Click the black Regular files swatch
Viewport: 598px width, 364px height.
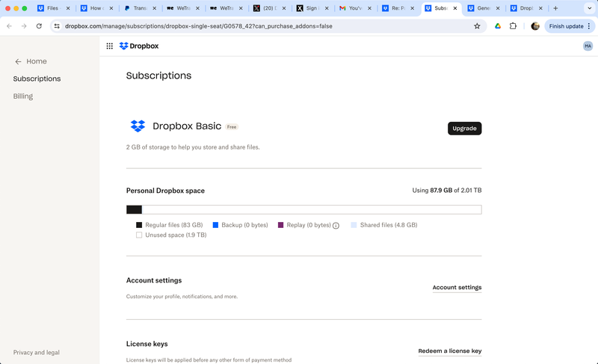point(139,225)
